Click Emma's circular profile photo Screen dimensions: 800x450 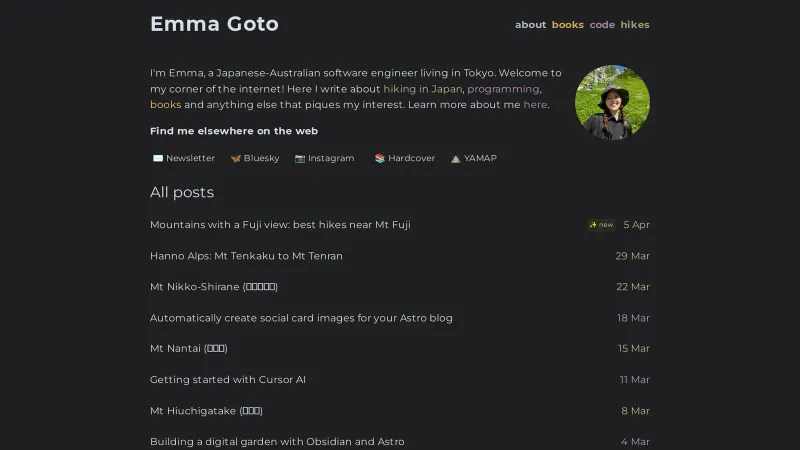tap(612, 102)
